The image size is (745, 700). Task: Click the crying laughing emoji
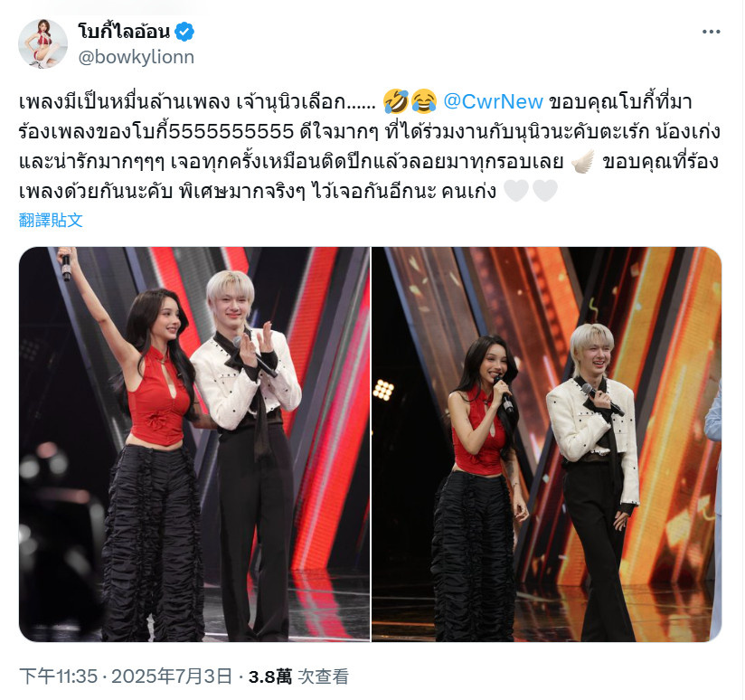[x=424, y=101]
